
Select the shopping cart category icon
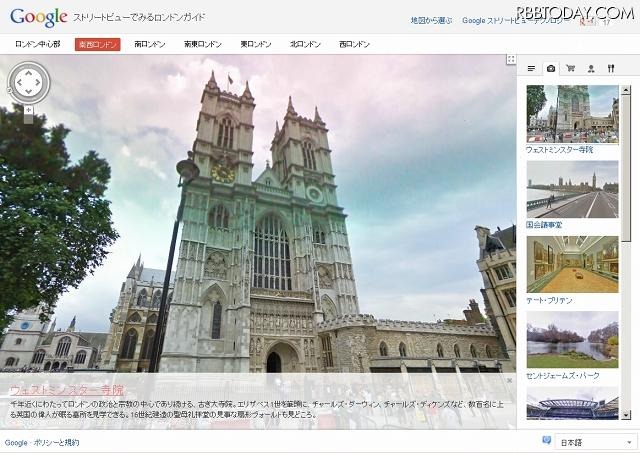pos(570,69)
